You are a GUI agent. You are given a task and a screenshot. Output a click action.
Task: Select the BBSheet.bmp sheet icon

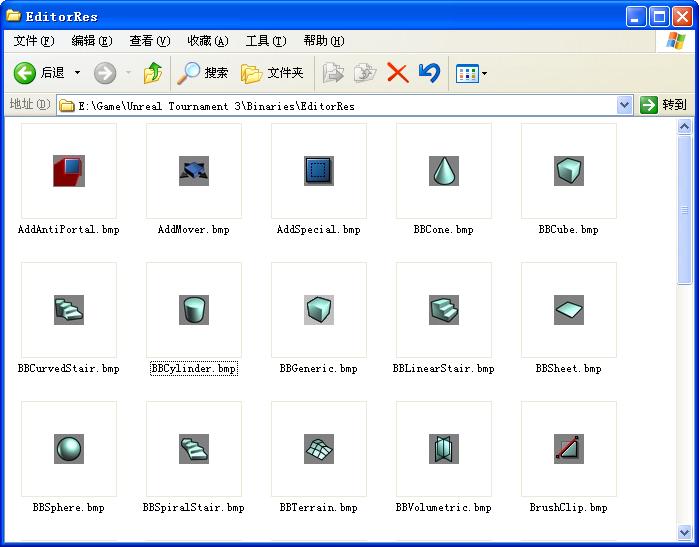(x=568, y=310)
